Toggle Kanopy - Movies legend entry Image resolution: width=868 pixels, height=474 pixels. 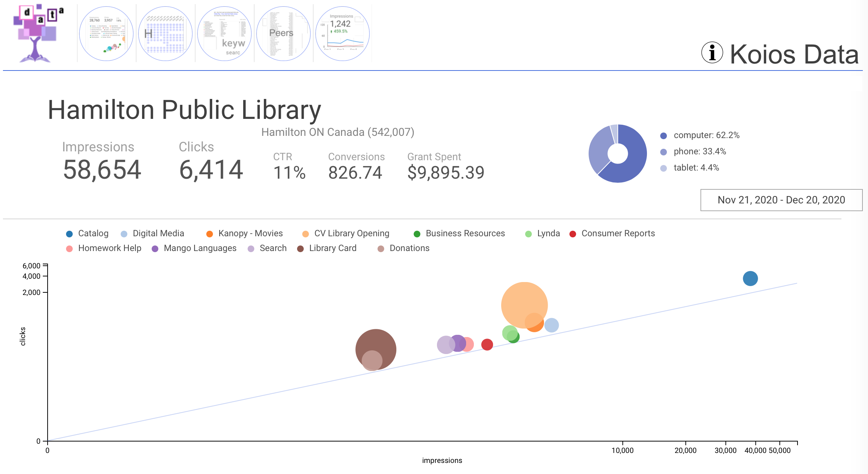click(x=250, y=234)
